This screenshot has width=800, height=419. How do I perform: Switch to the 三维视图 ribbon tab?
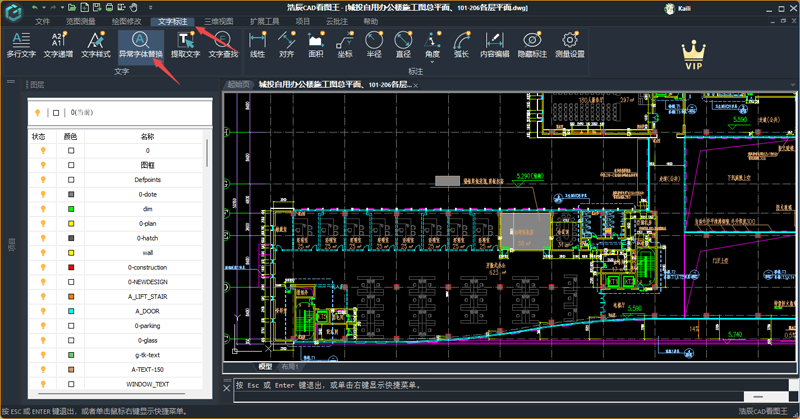[218, 21]
